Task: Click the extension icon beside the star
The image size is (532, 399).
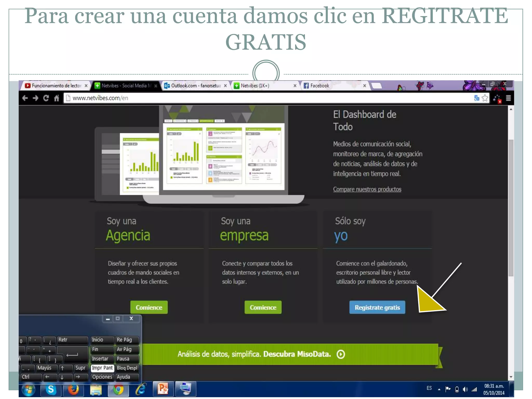Action: click(x=497, y=98)
